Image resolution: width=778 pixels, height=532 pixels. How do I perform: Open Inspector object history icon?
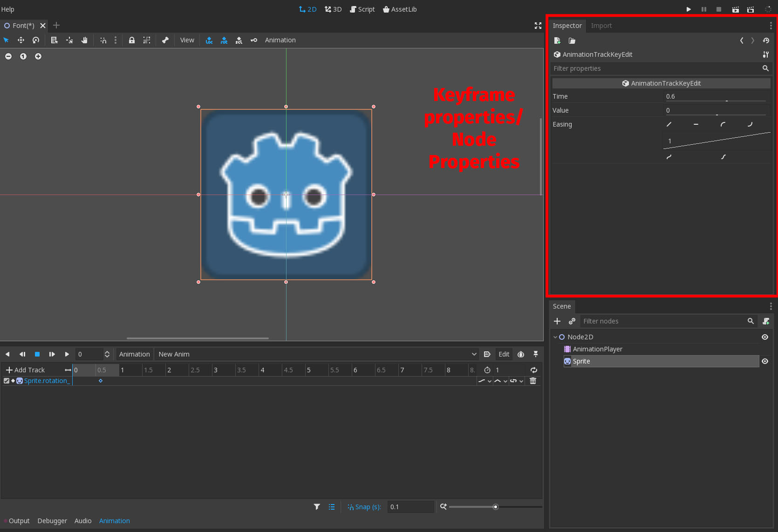766,40
